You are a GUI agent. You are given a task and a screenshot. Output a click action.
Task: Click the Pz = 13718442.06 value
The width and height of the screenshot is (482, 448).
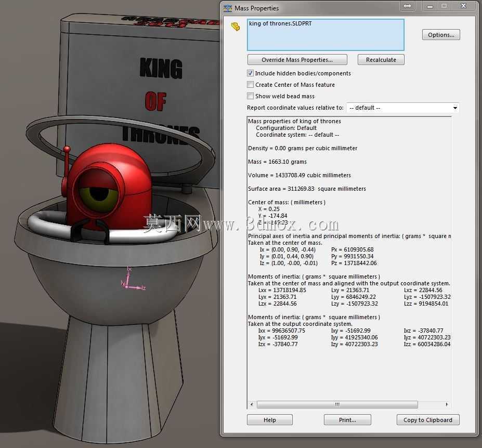coord(354,263)
